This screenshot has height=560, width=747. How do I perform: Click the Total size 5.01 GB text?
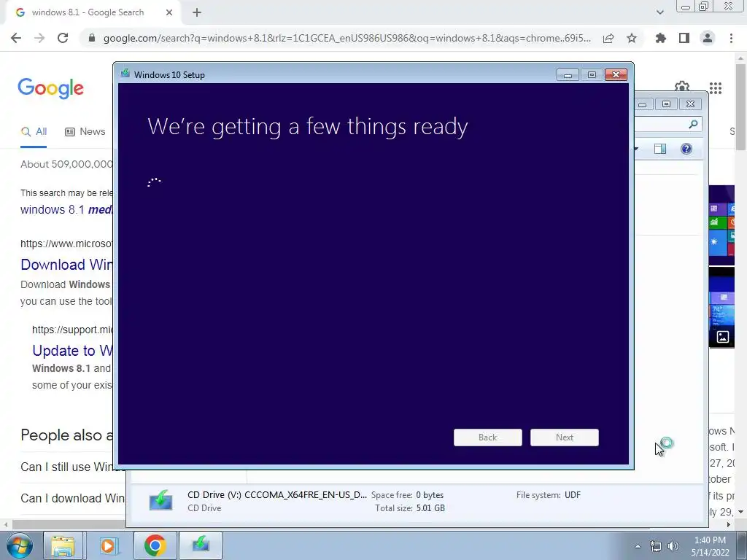click(x=410, y=508)
